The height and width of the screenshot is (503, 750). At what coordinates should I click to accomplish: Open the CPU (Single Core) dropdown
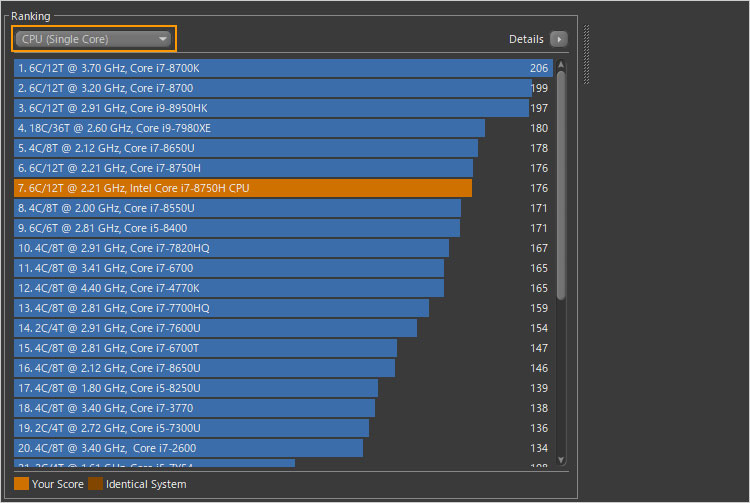[94, 39]
